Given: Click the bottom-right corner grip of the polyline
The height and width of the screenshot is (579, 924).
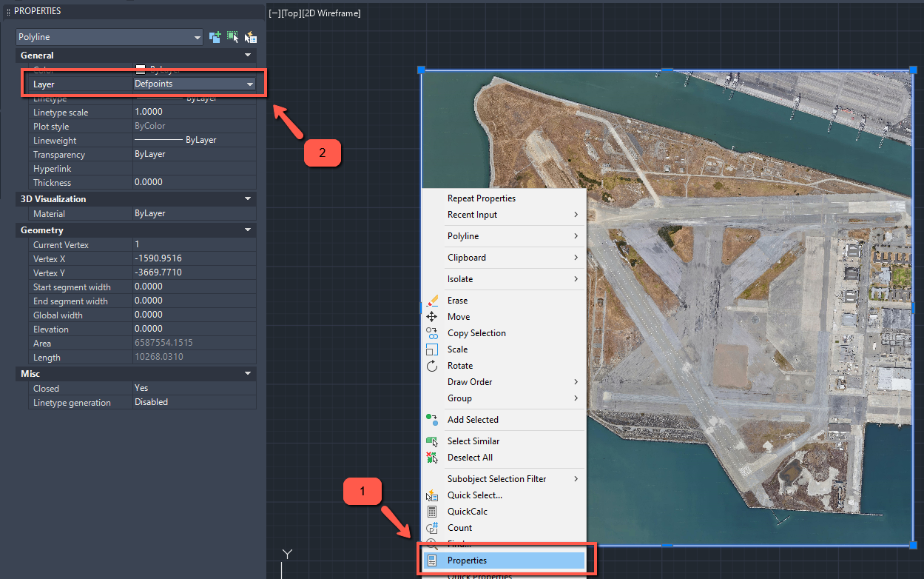Looking at the screenshot, I should (912, 545).
